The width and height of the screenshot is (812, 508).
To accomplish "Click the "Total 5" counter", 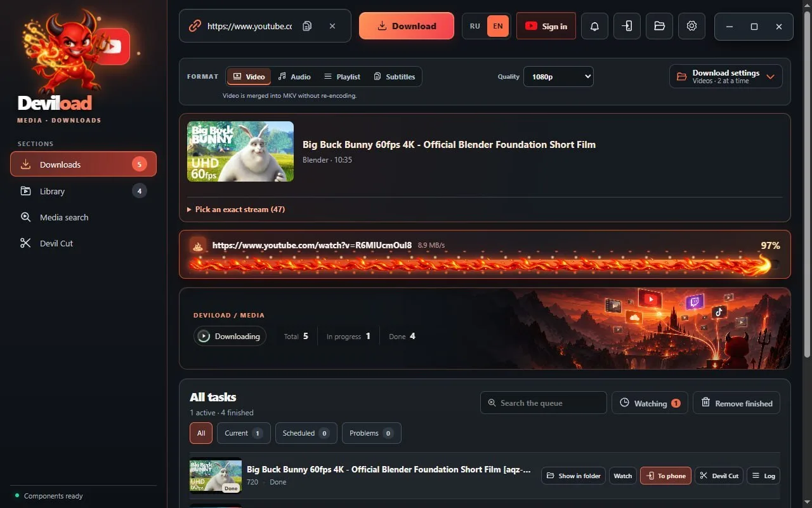I will coord(296,337).
